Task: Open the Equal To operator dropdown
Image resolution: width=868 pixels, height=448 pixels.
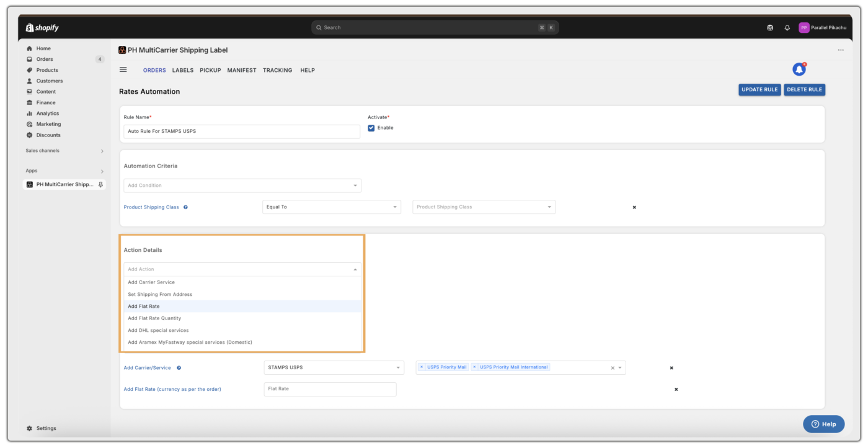Action: (332, 207)
